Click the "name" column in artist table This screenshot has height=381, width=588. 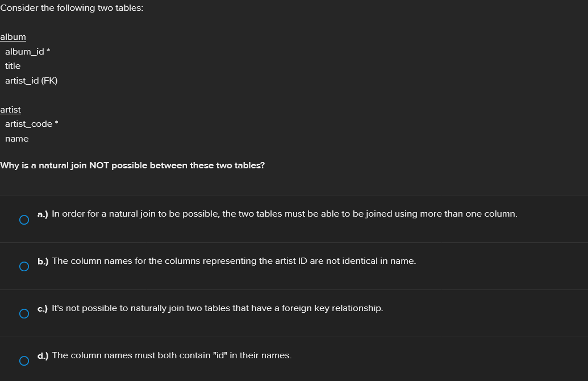[16, 139]
